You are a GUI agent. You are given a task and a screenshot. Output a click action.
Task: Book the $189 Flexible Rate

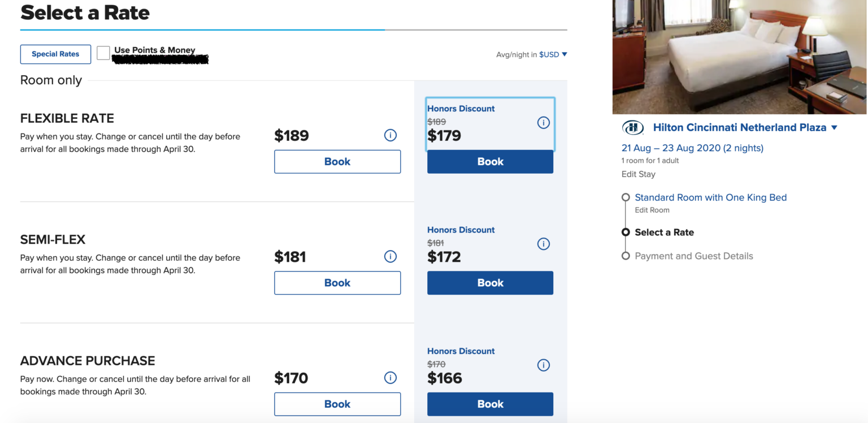[x=337, y=161]
